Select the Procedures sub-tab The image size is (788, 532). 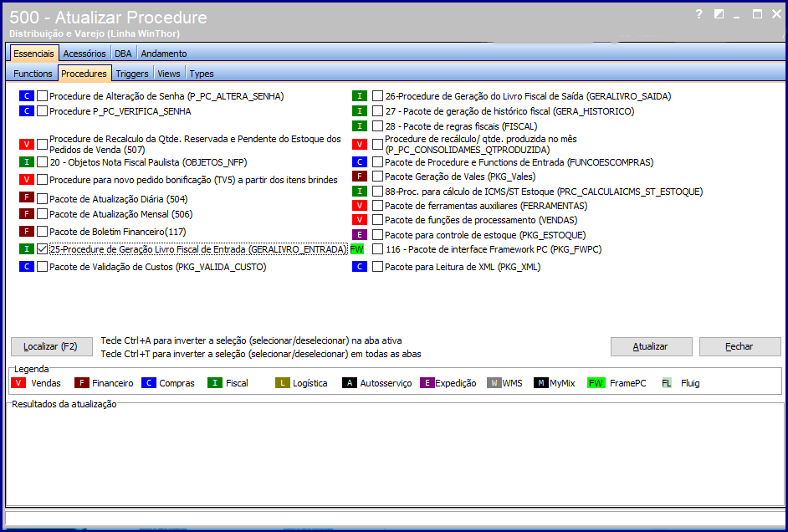(84, 74)
